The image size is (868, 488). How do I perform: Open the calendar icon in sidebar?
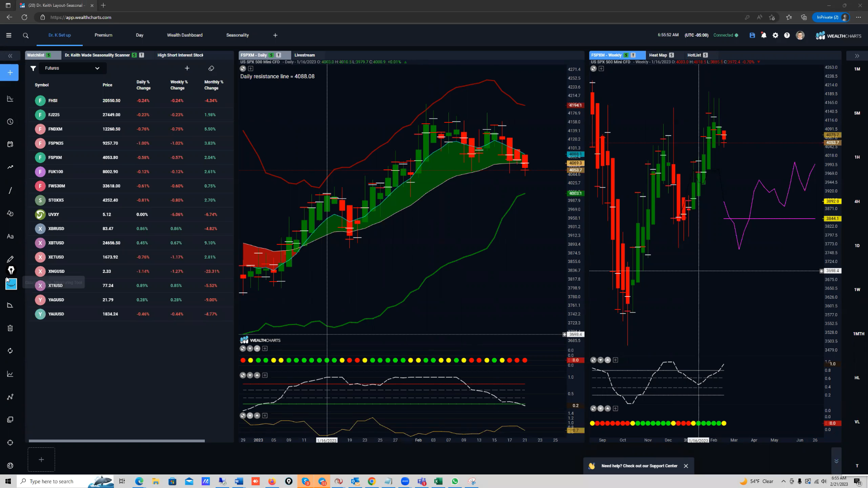pos(10,144)
